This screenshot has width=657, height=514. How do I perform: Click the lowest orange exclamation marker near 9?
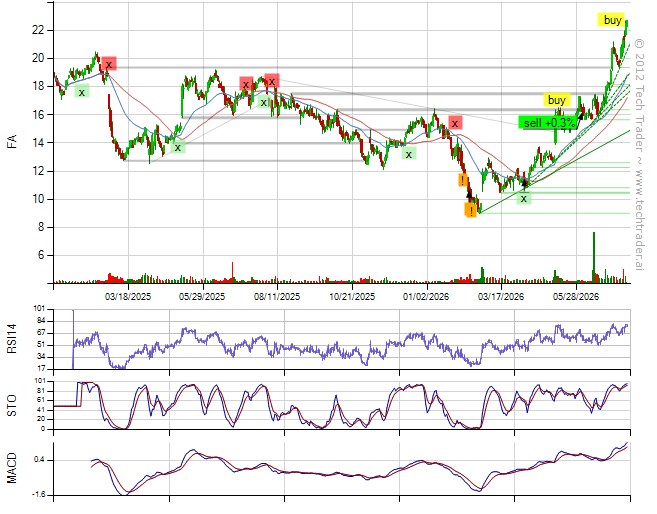(471, 210)
